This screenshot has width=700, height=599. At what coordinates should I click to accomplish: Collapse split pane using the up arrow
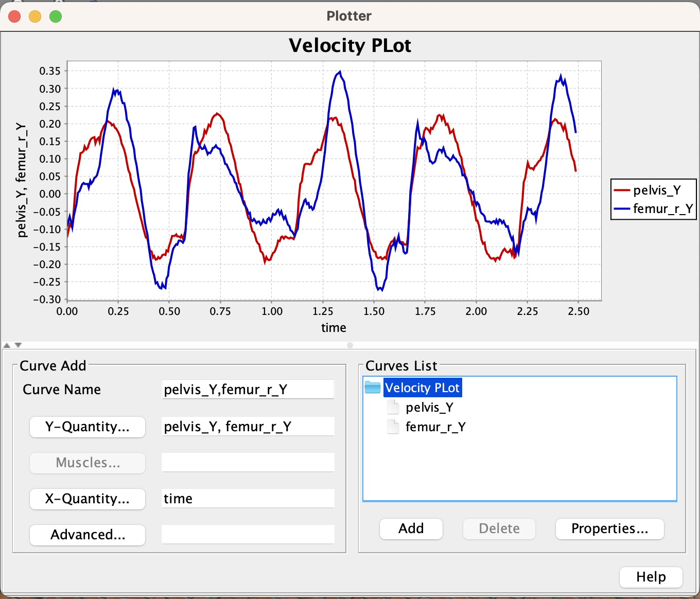7,345
